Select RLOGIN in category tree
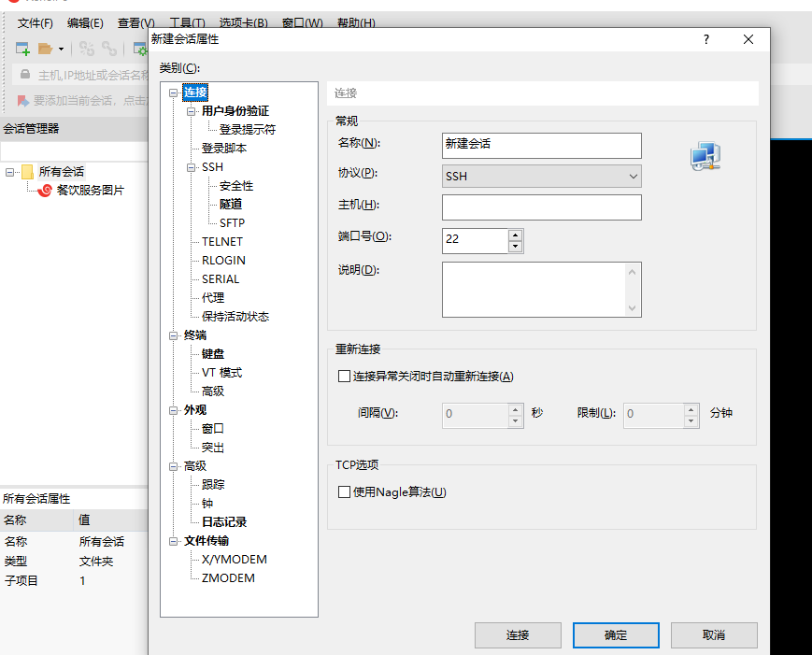Viewport: 812px width, 655px height. [223, 261]
